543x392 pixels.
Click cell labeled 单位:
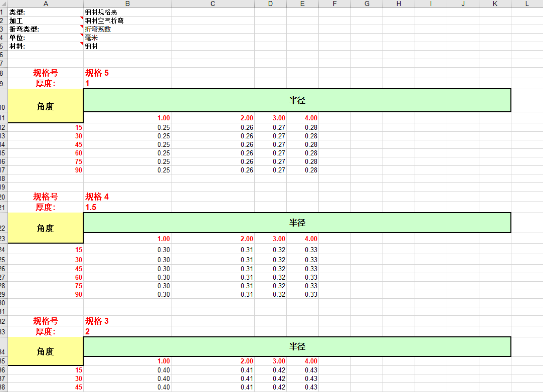46,38
